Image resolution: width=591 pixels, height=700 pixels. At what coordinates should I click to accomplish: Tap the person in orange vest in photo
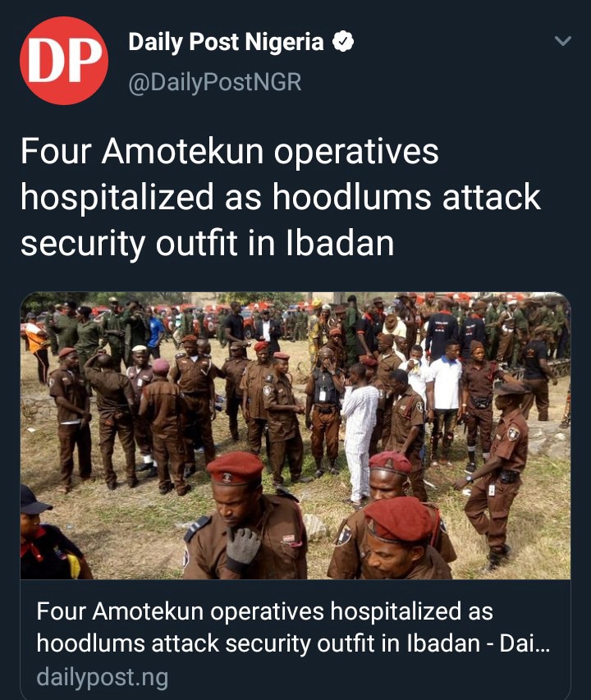(36, 346)
